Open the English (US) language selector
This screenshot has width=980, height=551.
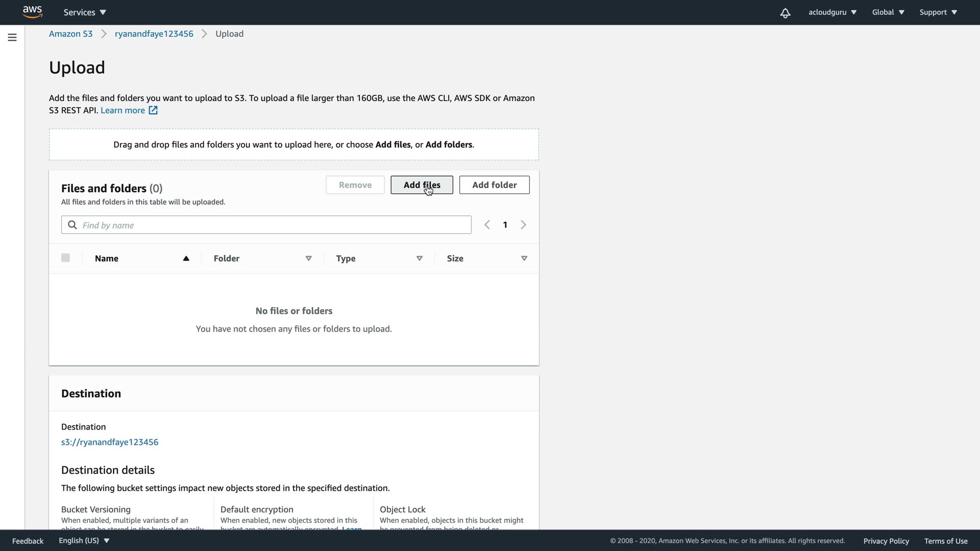(x=84, y=540)
